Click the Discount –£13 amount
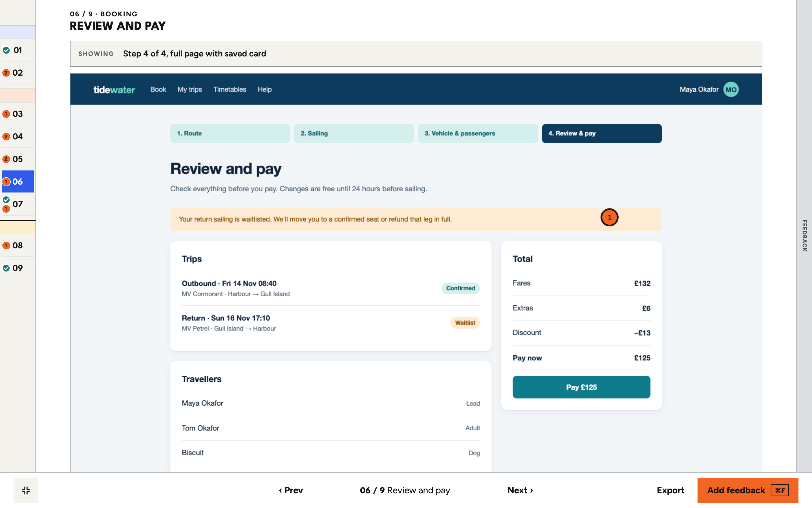The image size is (812, 508). click(x=642, y=333)
